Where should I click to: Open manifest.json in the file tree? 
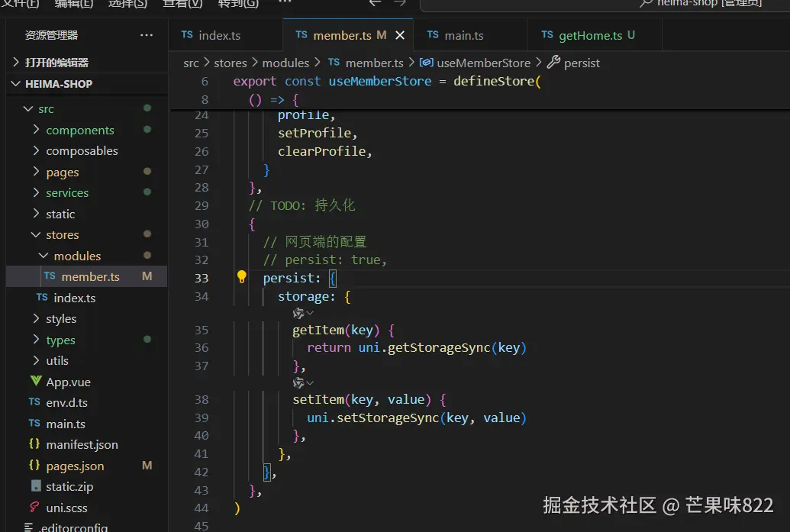pyautogui.click(x=87, y=445)
